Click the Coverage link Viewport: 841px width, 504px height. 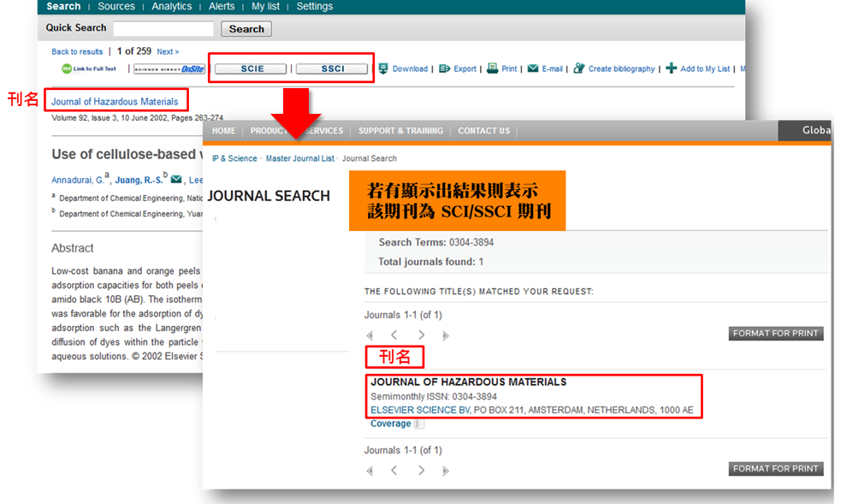390,424
